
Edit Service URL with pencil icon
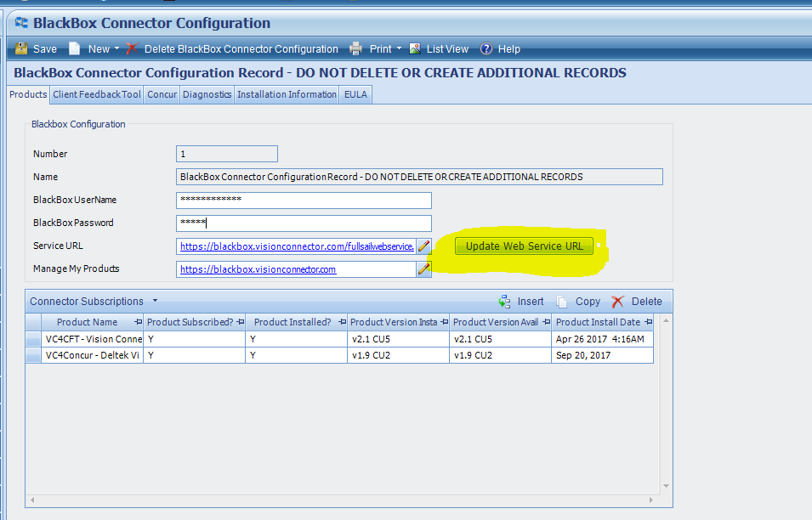423,246
